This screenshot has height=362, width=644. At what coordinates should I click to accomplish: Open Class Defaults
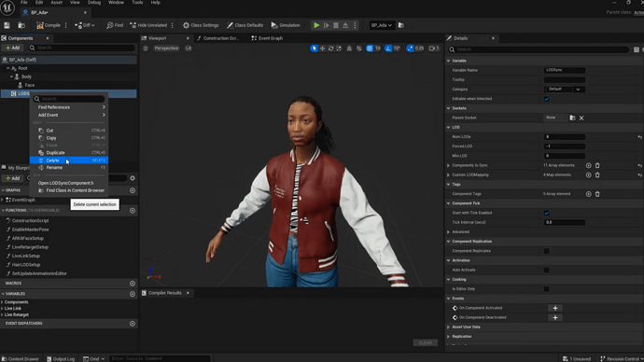click(245, 25)
